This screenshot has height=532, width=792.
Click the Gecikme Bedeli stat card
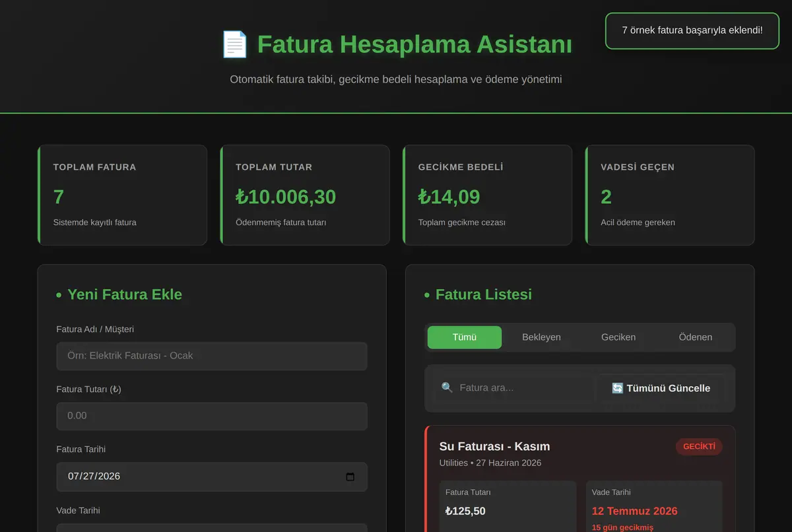[x=488, y=195]
